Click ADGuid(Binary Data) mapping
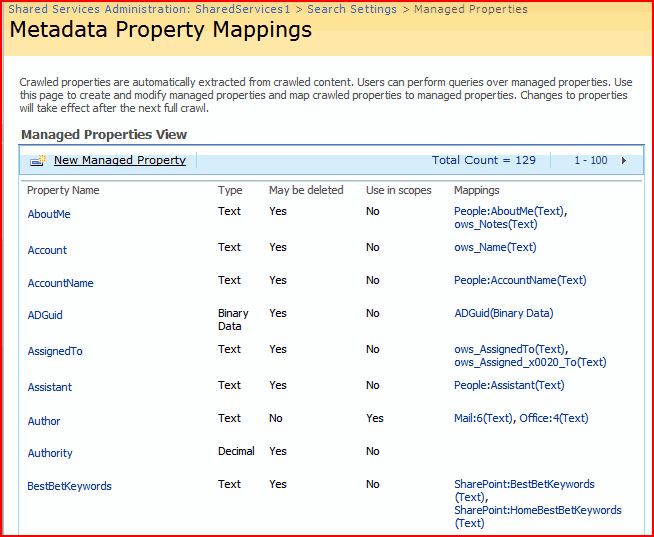 (503, 313)
